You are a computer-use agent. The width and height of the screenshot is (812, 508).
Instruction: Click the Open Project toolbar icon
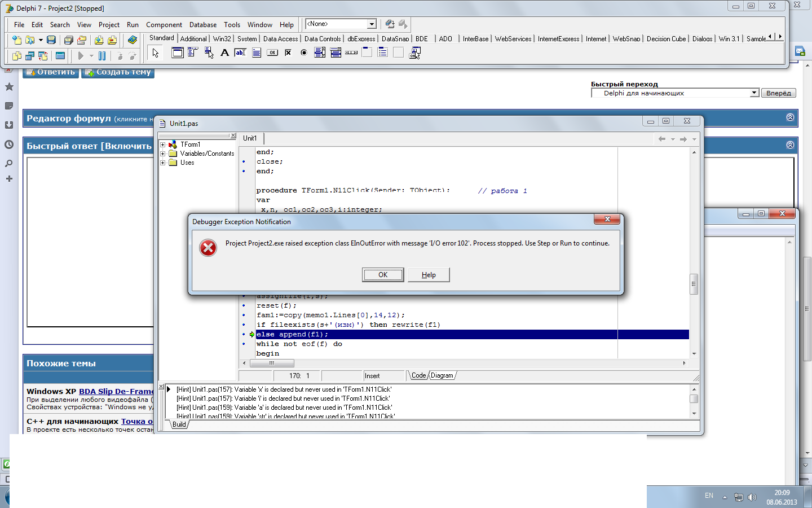click(82, 40)
